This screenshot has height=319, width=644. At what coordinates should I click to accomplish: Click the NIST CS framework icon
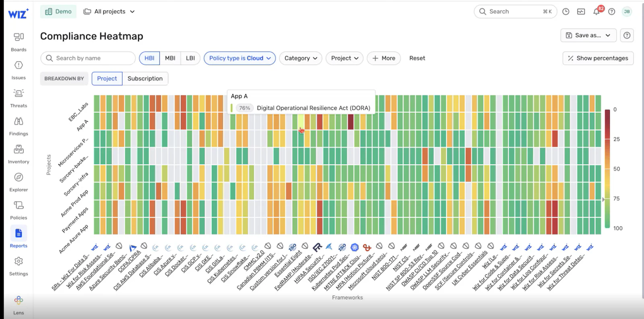pyautogui.click(x=416, y=247)
